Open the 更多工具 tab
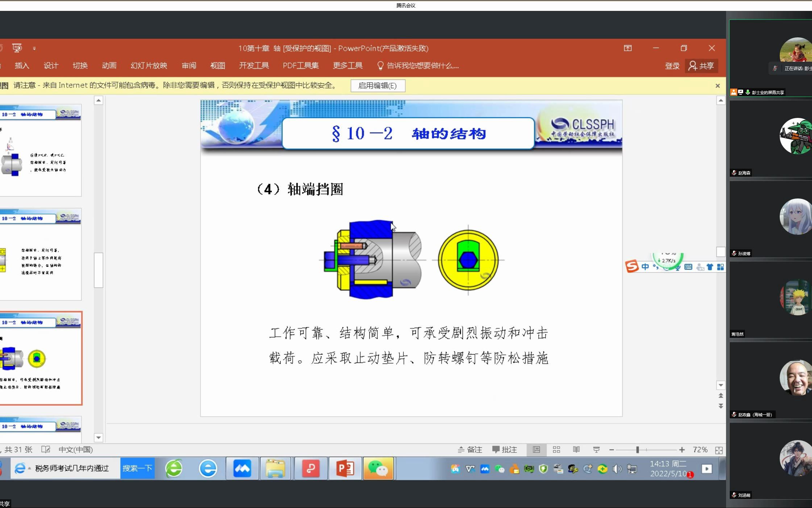The image size is (812, 508). coord(348,66)
